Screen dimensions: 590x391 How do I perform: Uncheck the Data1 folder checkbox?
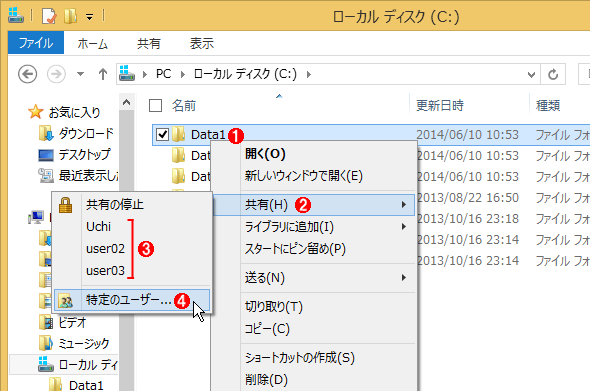162,134
